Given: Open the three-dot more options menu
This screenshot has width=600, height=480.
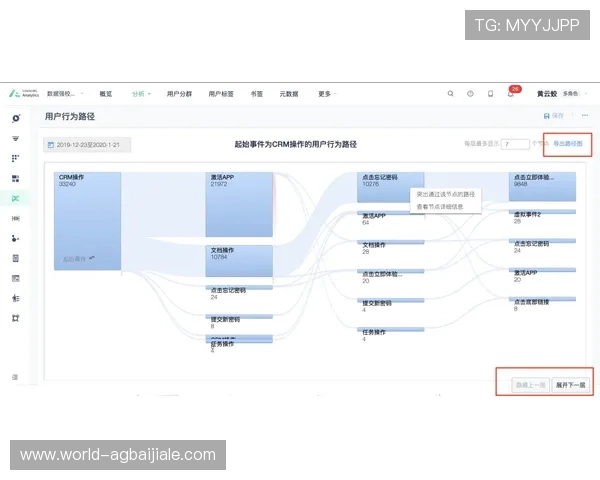Looking at the screenshot, I should 585,115.
